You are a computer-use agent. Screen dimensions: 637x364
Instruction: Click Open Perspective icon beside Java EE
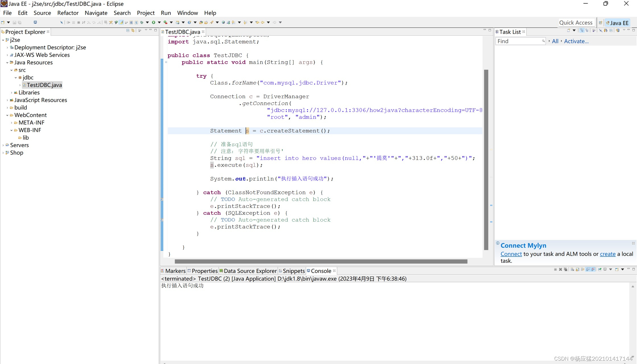(600, 23)
